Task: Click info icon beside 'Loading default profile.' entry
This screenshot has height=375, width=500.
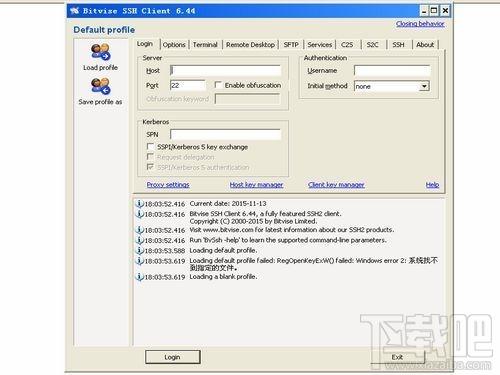Action: (x=139, y=250)
